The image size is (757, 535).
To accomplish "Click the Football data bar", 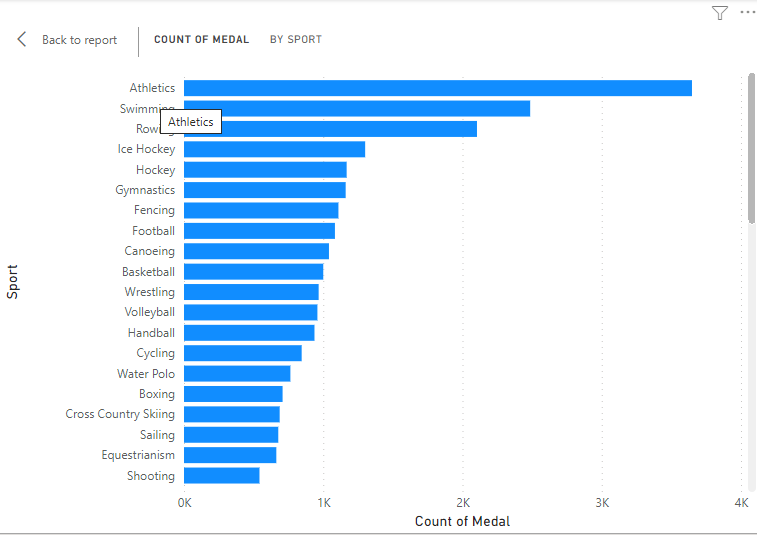I will pyautogui.click(x=259, y=231).
